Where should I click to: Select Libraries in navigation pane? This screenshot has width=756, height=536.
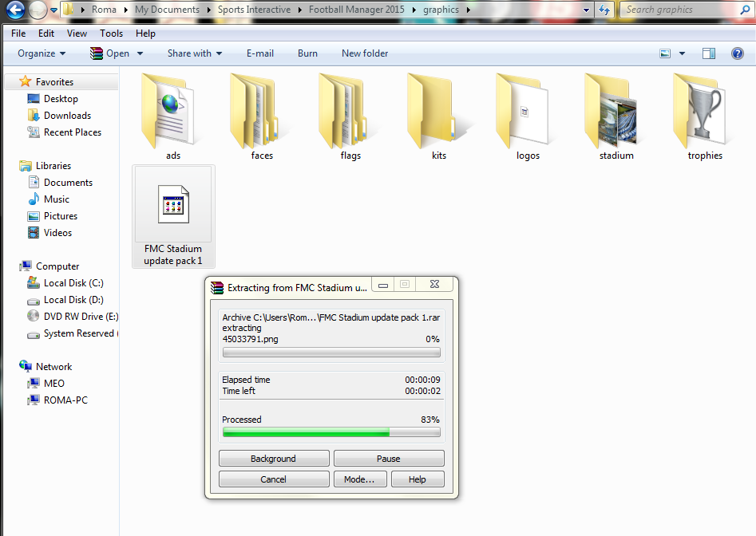pyautogui.click(x=53, y=166)
